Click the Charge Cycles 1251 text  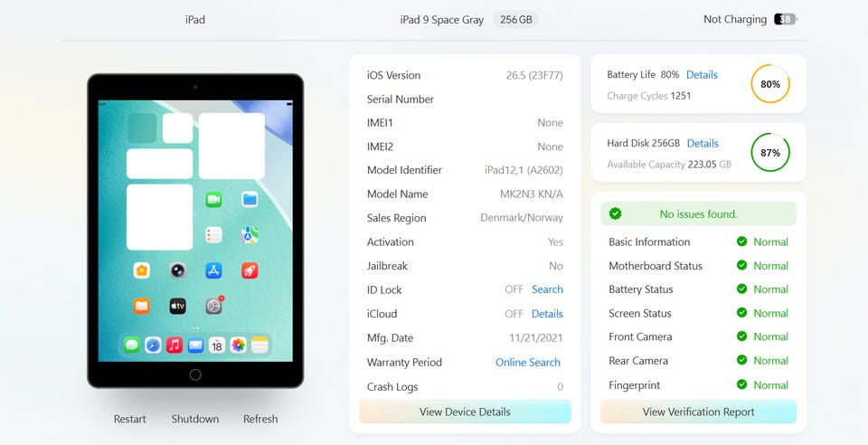(649, 96)
